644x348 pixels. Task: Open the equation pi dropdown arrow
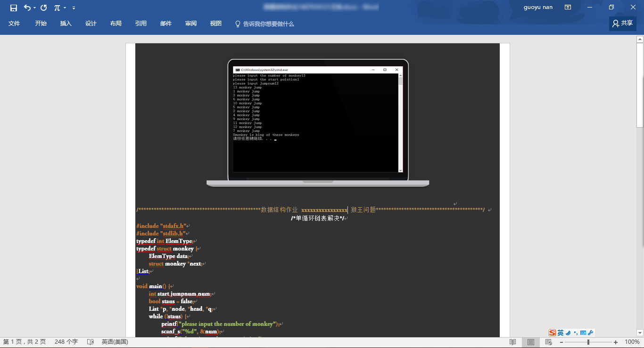click(65, 8)
